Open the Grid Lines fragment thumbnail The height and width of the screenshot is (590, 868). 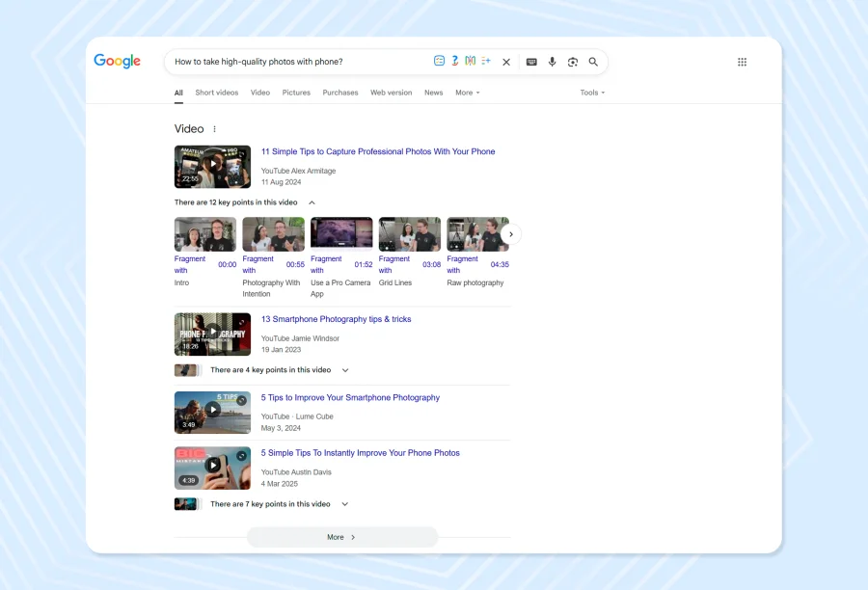410,234
